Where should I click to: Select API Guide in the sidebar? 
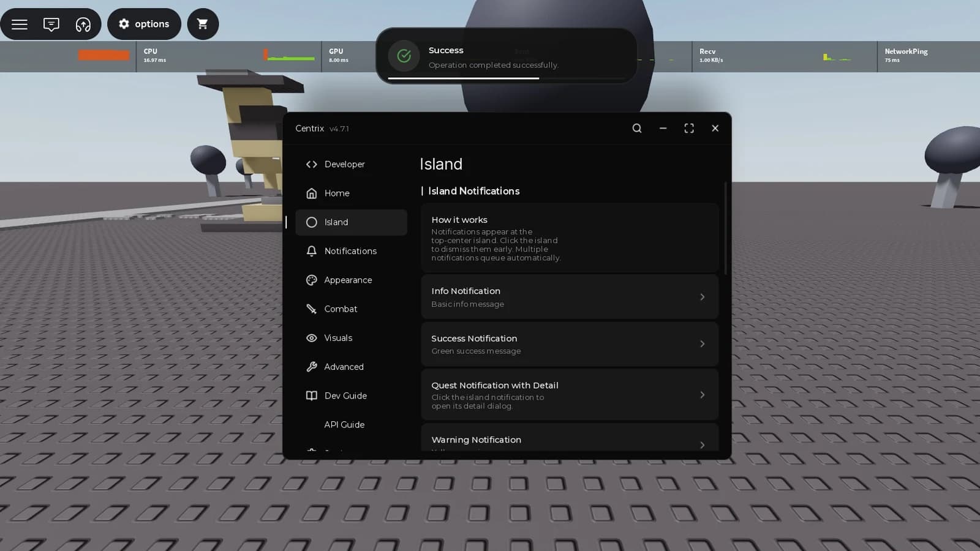351,424
